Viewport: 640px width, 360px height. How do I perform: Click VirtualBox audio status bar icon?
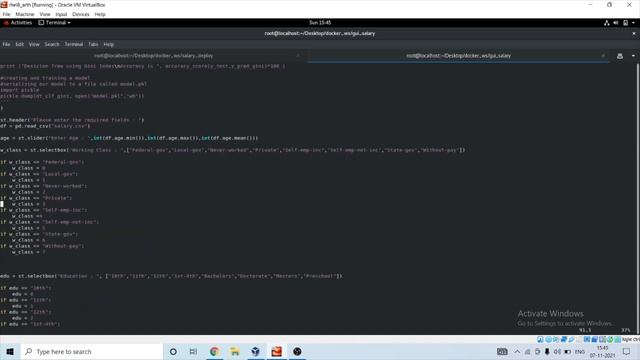tap(556, 339)
